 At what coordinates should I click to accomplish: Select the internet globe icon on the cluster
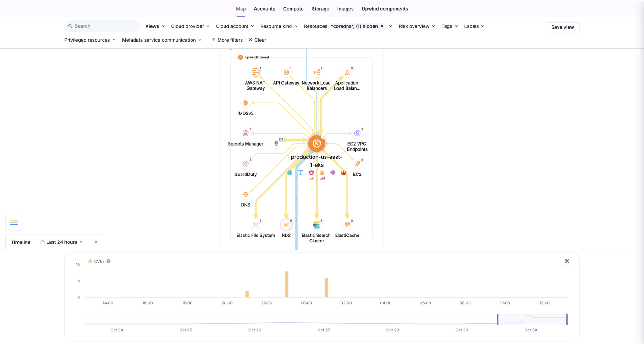point(290,173)
